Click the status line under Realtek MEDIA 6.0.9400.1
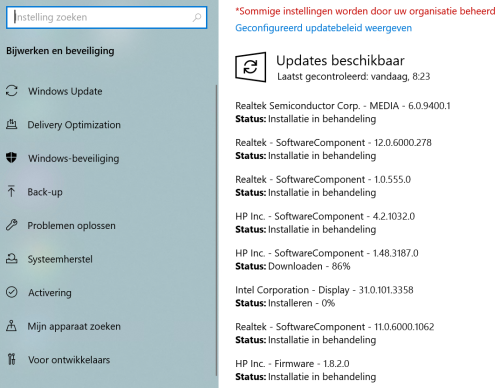500x388 pixels. tap(306, 119)
